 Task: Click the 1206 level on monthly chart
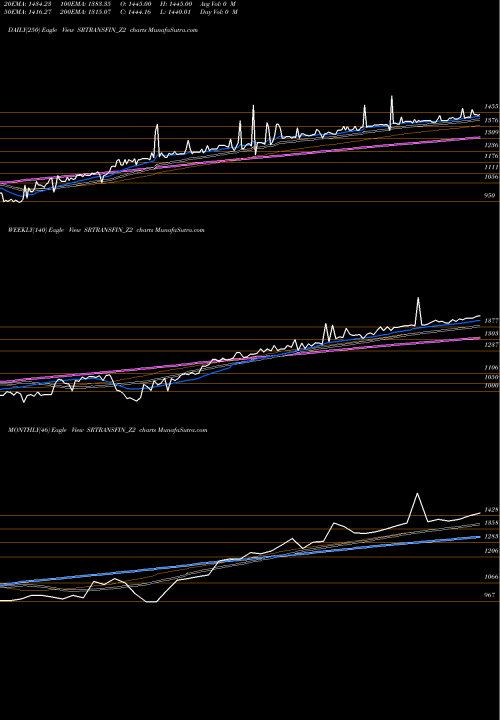[492, 551]
